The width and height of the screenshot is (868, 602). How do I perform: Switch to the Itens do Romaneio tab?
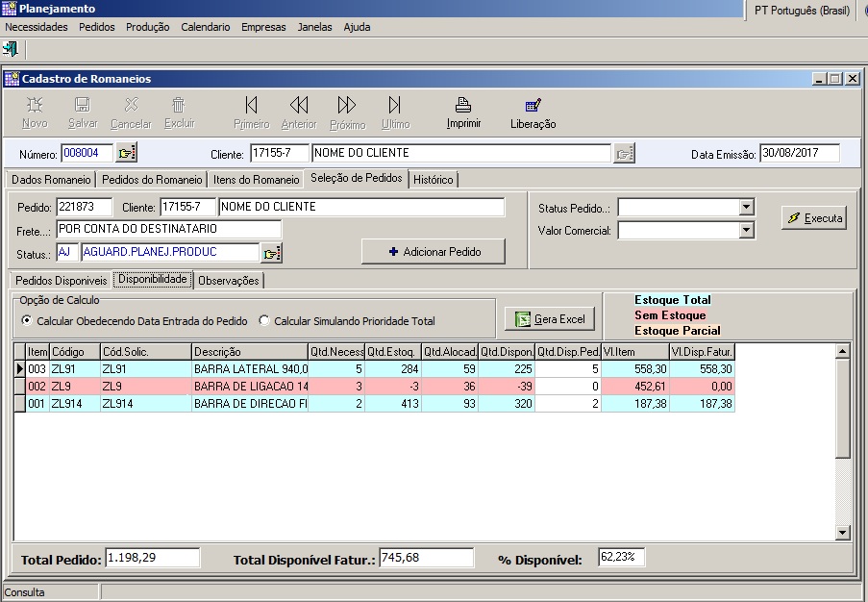pyautogui.click(x=255, y=180)
